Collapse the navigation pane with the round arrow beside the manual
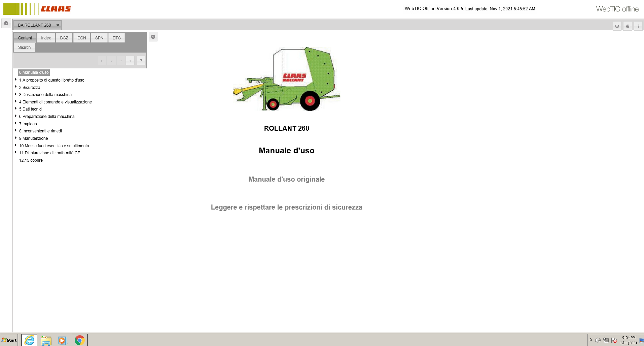Screen dimensions: 644x346 tap(153, 37)
